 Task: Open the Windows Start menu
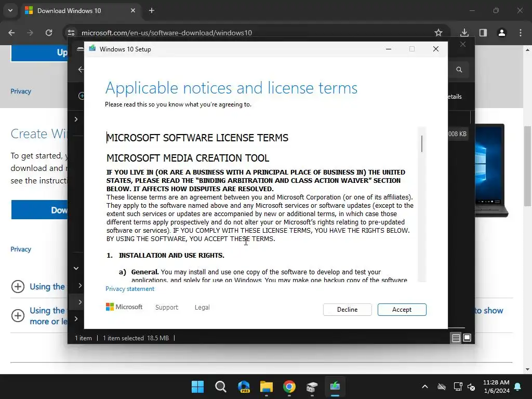tap(197, 387)
